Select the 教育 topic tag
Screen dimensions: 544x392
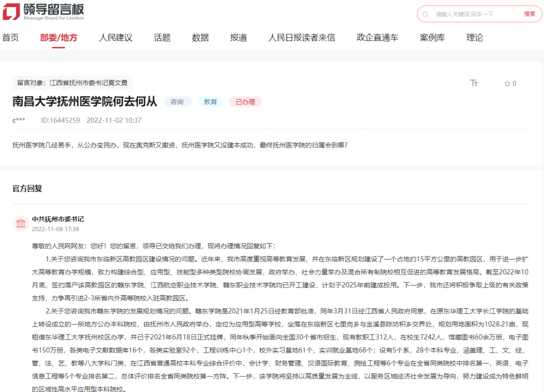pos(210,102)
